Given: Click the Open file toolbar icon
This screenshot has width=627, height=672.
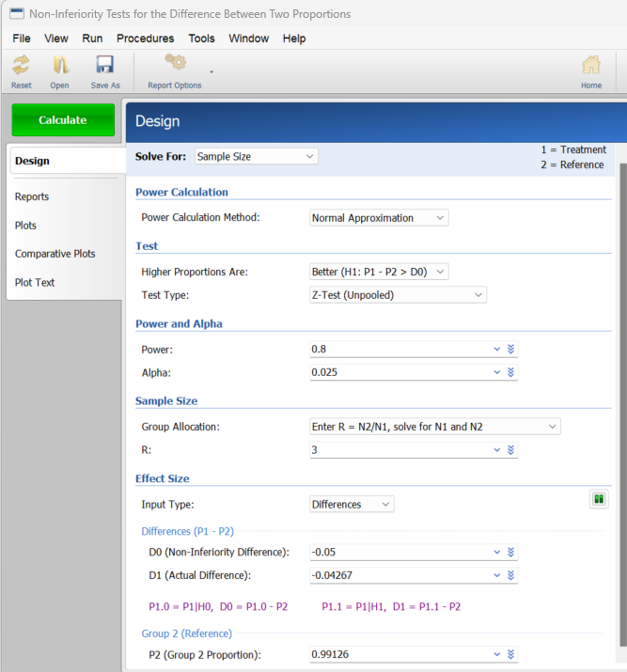Looking at the screenshot, I should 60,66.
